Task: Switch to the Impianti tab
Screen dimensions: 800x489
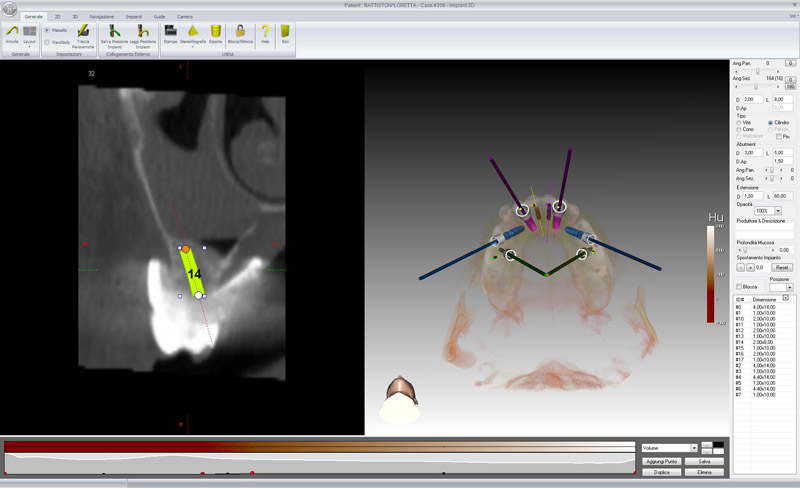Action: [x=133, y=17]
